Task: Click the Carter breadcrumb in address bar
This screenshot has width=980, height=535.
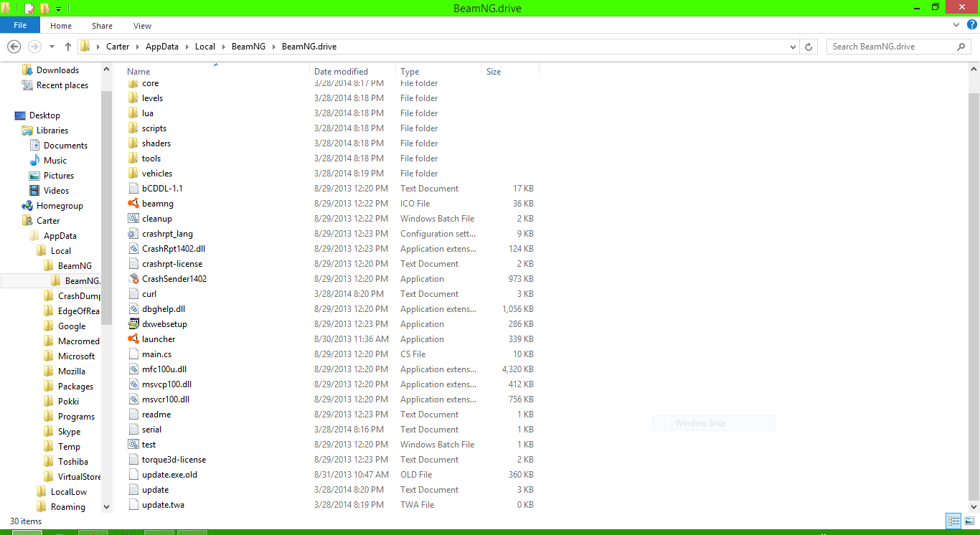Action: 118,47
